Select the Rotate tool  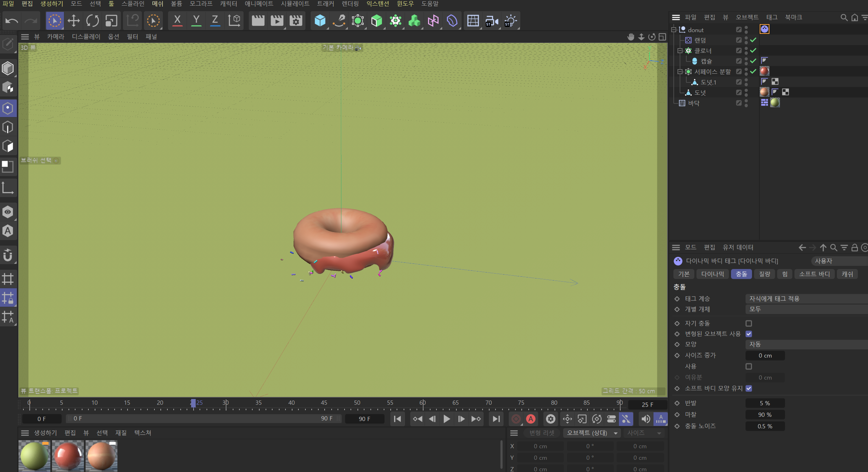tap(92, 21)
